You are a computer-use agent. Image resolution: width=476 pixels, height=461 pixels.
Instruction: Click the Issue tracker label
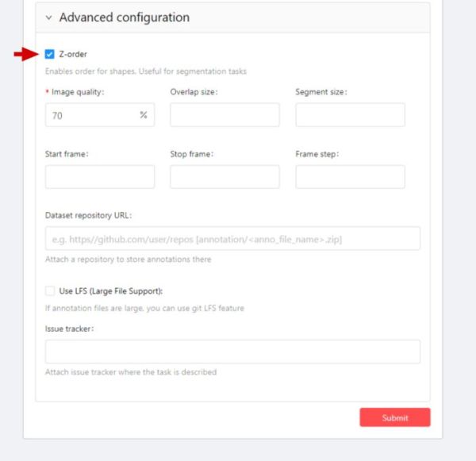(70, 328)
